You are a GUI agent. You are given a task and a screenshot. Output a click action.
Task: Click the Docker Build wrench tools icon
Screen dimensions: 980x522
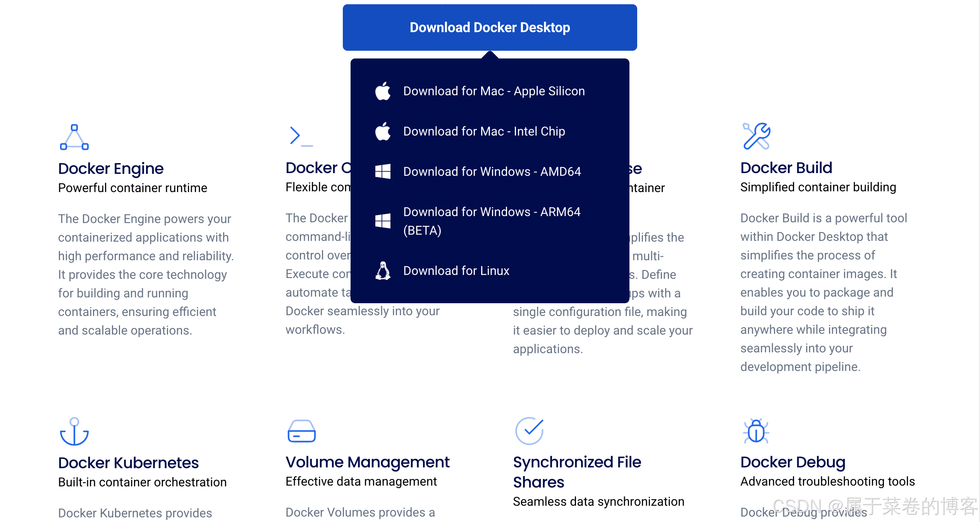(x=756, y=136)
